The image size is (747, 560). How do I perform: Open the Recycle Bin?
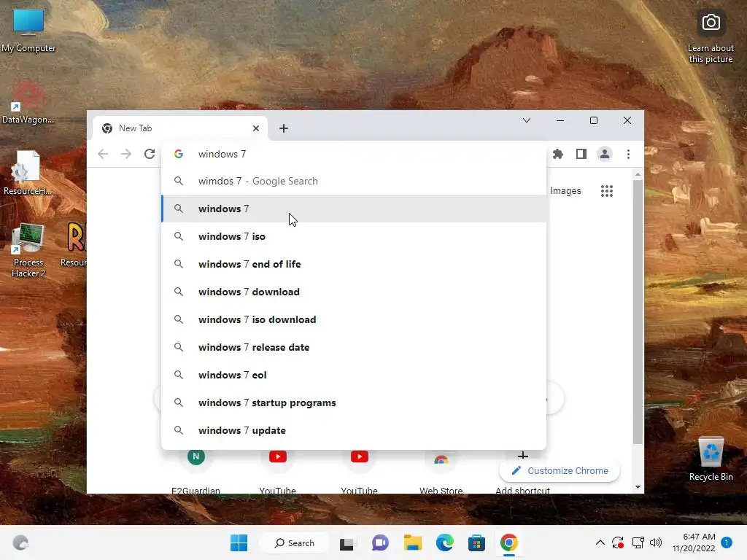[711, 459]
